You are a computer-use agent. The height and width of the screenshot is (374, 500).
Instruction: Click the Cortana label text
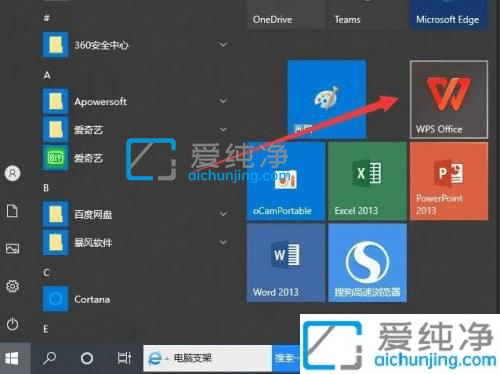click(x=92, y=299)
